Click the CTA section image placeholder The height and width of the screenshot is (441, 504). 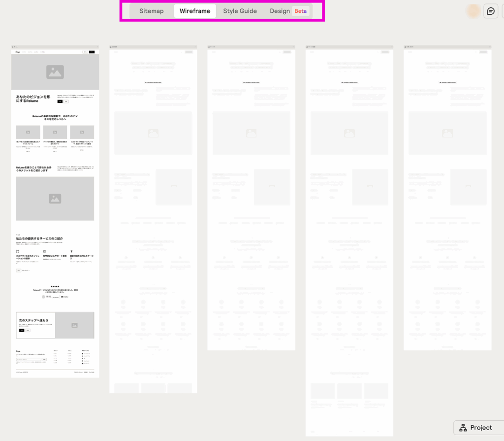point(74,325)
